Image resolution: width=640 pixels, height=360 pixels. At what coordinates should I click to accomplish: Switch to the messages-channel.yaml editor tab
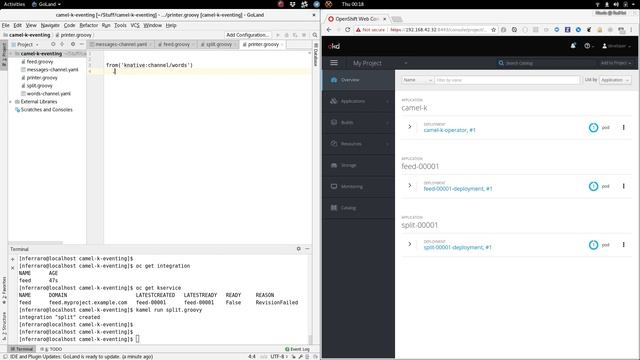120,44
